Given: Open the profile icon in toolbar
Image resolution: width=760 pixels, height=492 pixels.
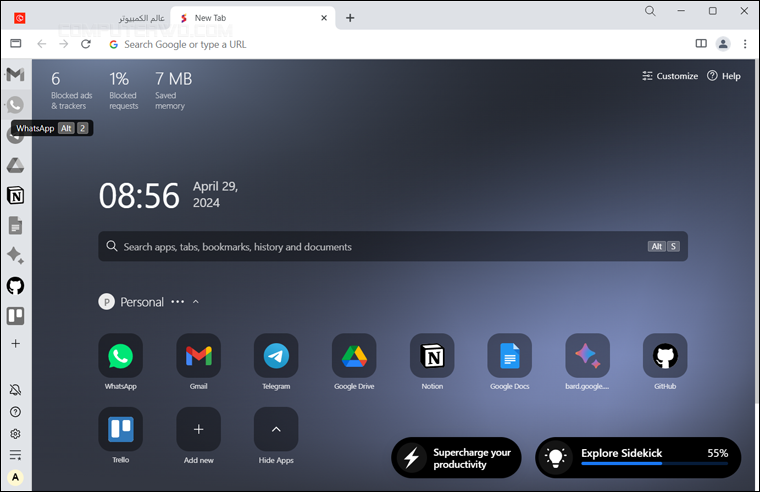Looking at the screenshot, I should tap(723, 44).
